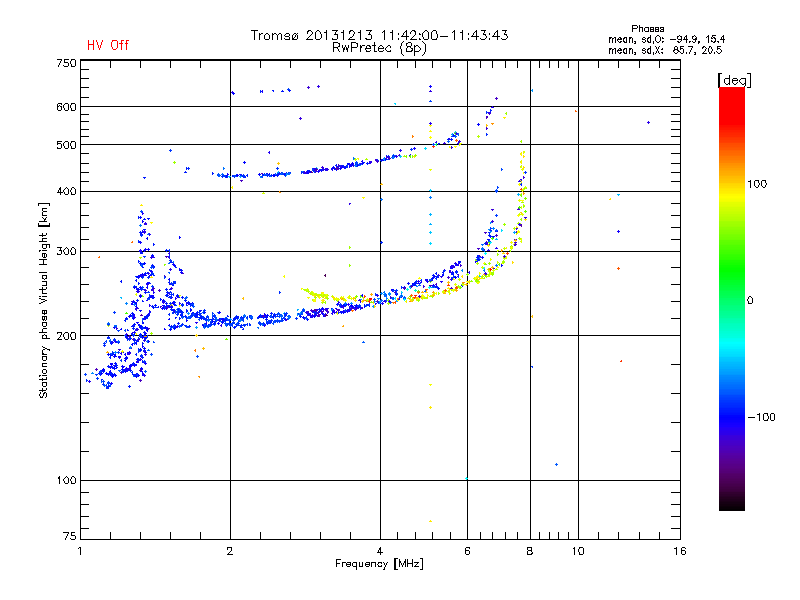Click the 'RwPretec (8p)' subtitle
Viewport: 800px width, 600px height.
379,48
